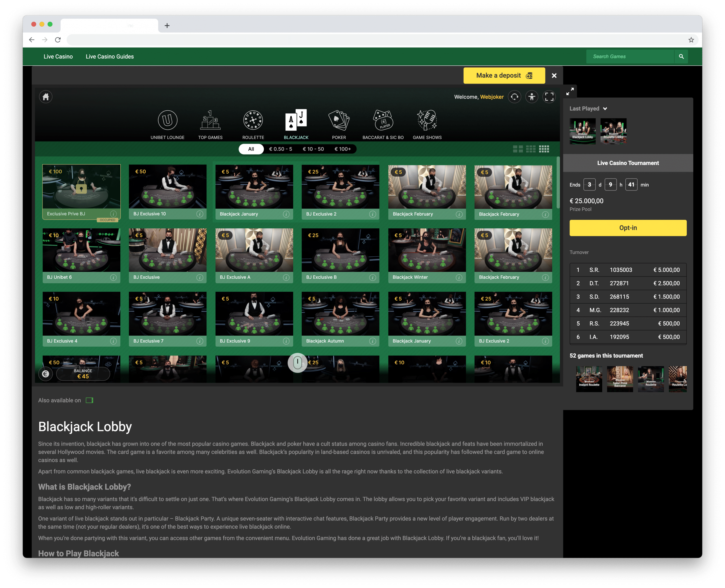Open a new browser tab
725x588 pixels.
point(167,26)
